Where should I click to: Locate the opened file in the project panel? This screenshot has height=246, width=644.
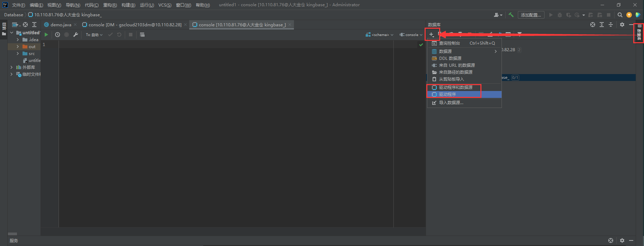[25, 25]
